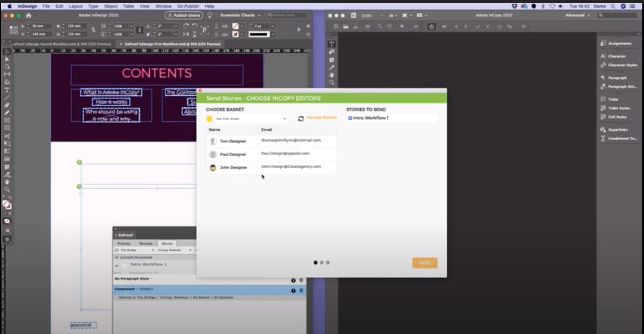Click the fill and stroke swatch in toolbox

point(7,205)
